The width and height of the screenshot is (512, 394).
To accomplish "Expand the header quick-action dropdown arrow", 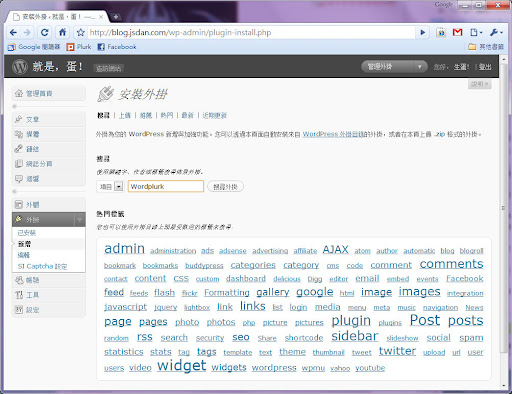I will 420,67.
